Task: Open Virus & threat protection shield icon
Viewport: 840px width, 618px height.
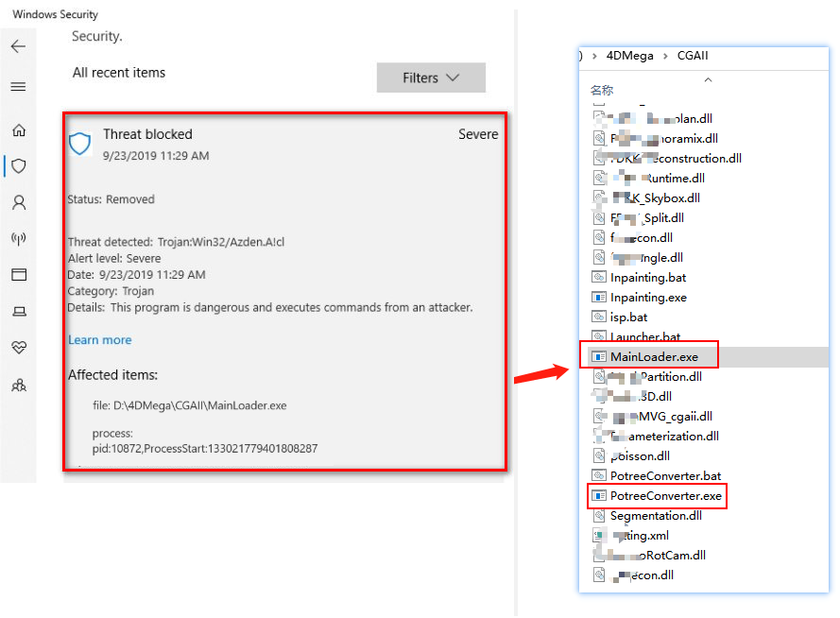Action: 18,166
